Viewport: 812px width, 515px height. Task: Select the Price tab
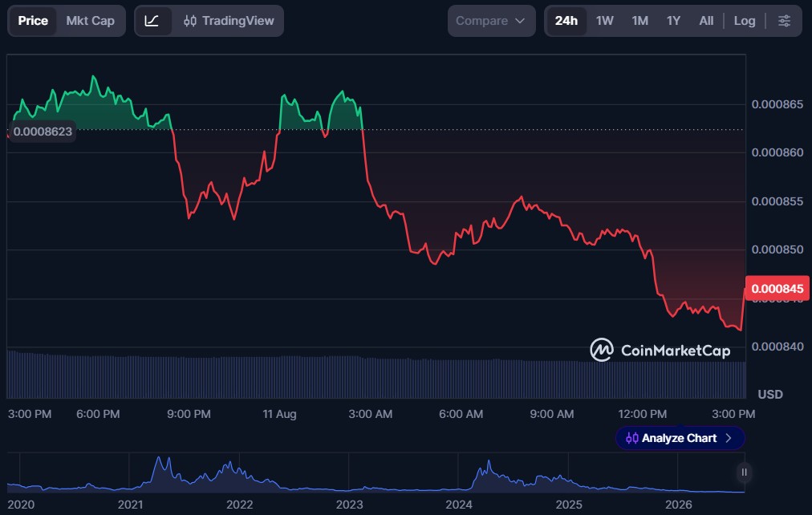[x=33, y=21]
